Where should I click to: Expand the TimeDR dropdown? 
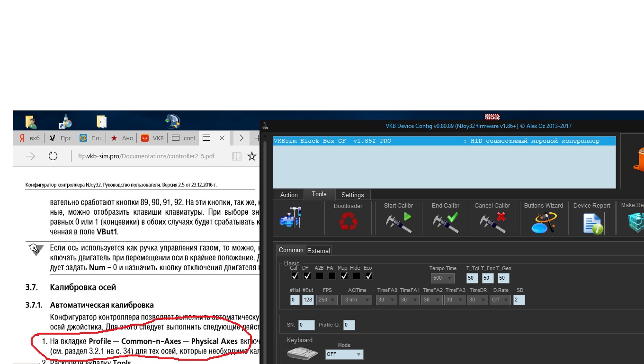477,300
